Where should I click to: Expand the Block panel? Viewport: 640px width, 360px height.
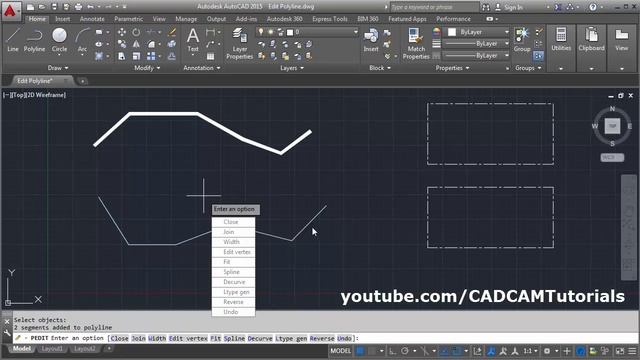[x=380, y=68]
